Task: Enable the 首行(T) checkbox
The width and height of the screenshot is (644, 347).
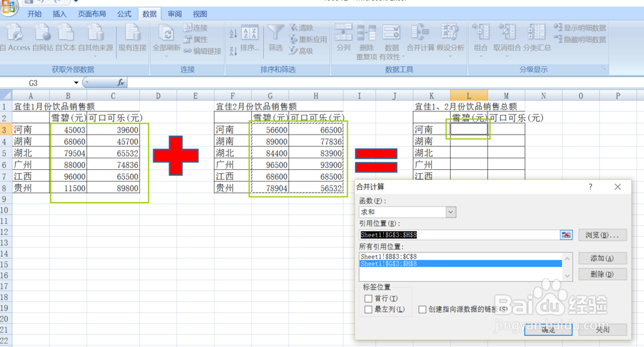Action: tap(368, 299)
